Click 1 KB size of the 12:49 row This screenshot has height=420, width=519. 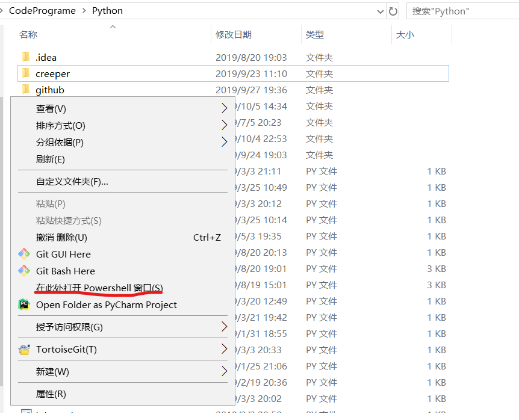click(437, 301)
